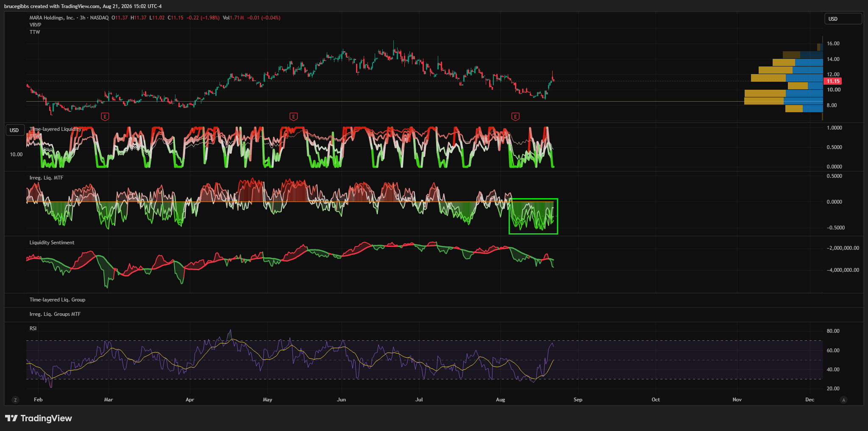The image size is (868, 431).
Task: Expand the Time-layered Liq. Group pane
Action: click(57, 300)
